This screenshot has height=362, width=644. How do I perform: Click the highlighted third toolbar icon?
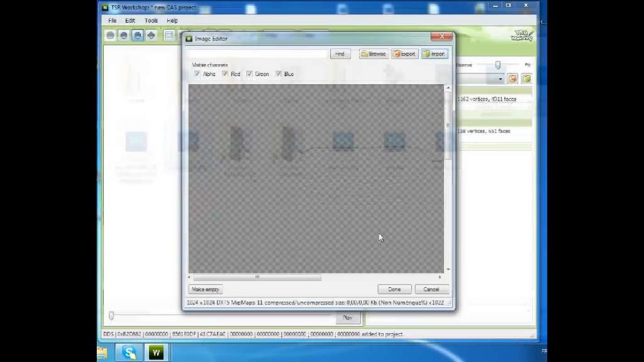[137, 35]
